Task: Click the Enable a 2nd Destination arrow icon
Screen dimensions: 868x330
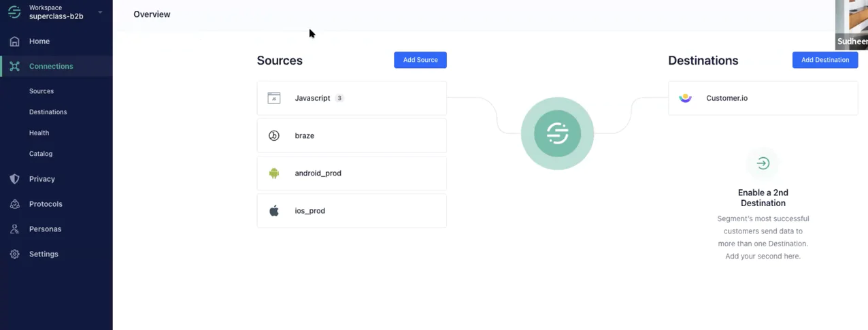Action: point(763,163)
